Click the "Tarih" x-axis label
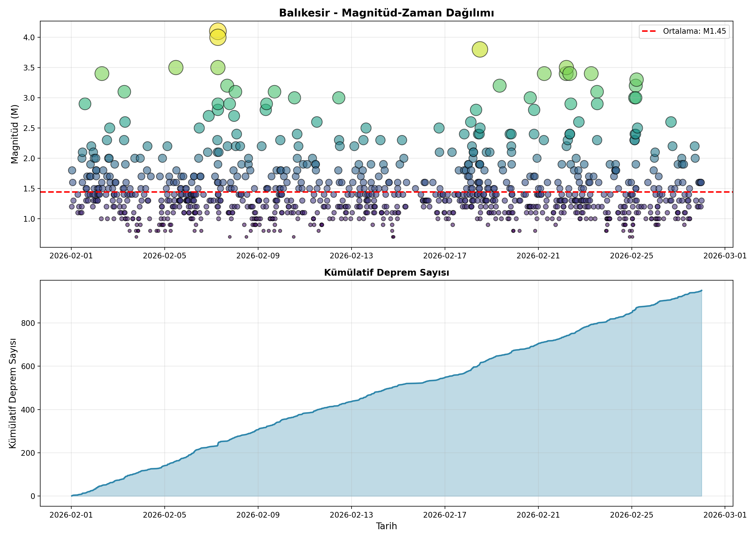Image resolution: width=756 pixels, height=540 pixels. coord(386,526)
